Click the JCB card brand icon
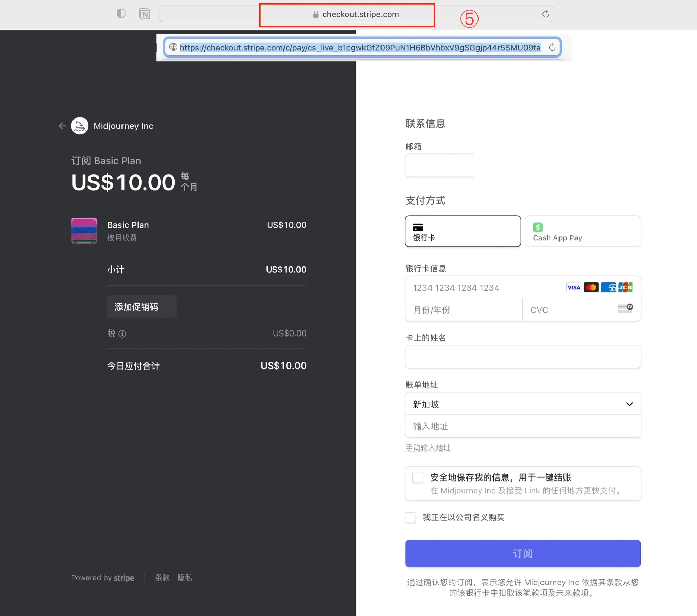The width and height of the screenshot is (697, 616). pos(626,287)
